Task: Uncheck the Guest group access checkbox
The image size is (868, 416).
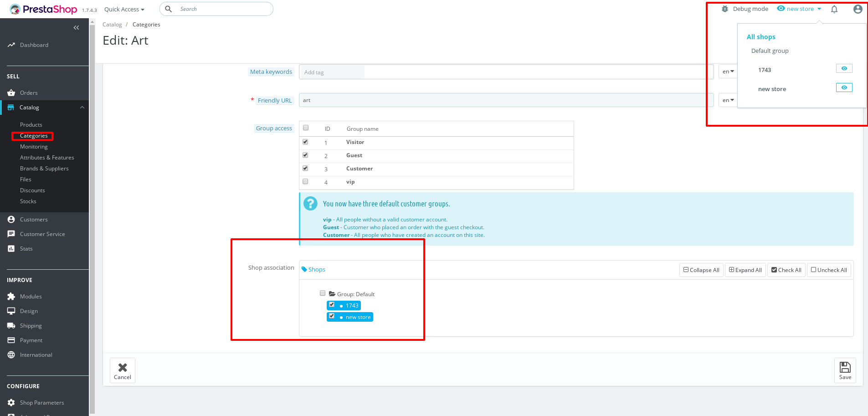Action: click(x=305, y=155)
